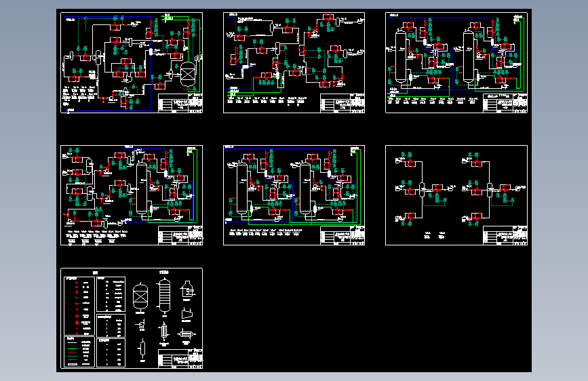Select the right column on the center sheet
This screenshot has height=381, width=588.
[x=305, y=188]
